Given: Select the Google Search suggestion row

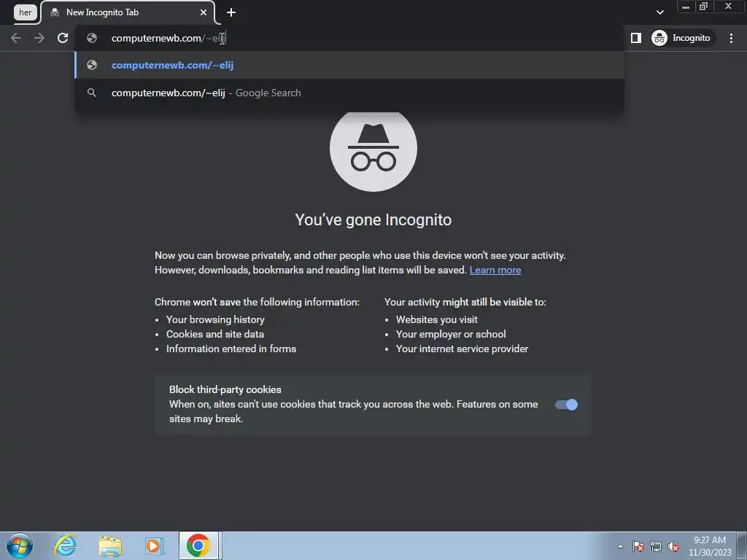Looking at the screenshot, I should [349, 93].
